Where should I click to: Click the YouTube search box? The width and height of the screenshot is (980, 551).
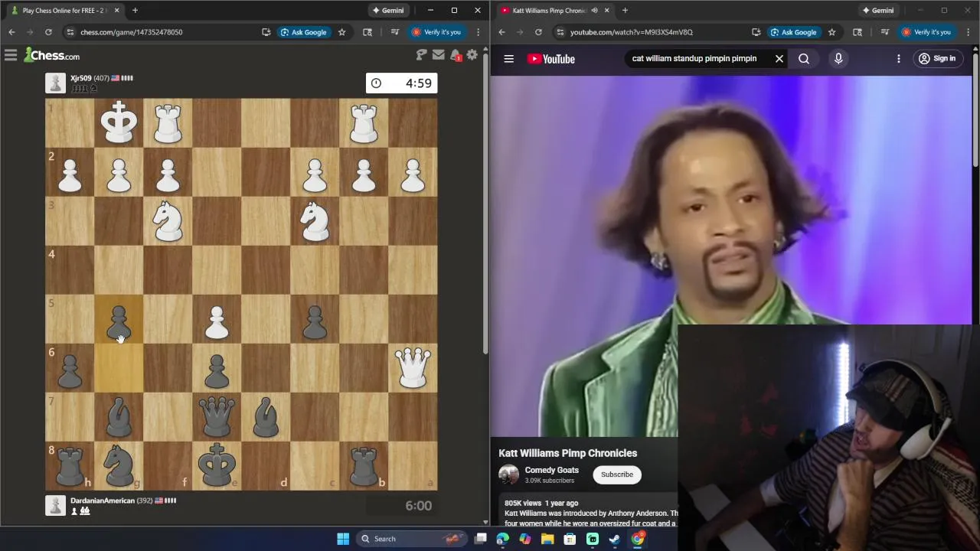(694, 59)
